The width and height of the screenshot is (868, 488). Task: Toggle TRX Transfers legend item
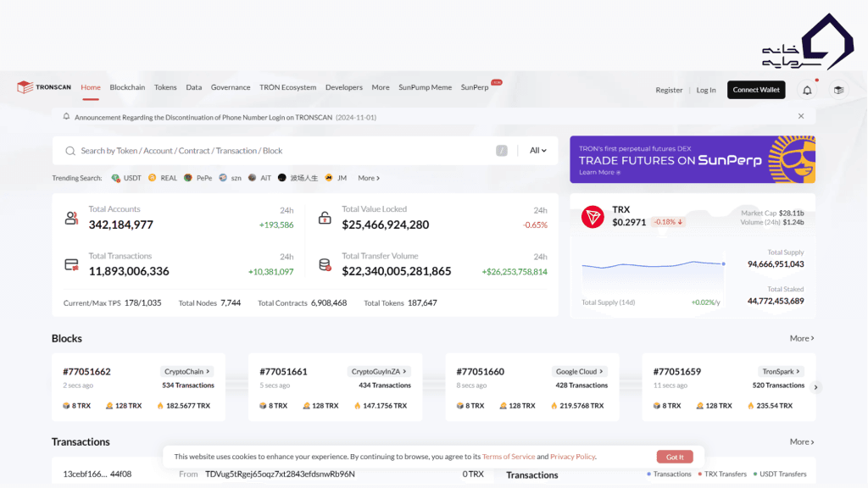tap(722, 474)
